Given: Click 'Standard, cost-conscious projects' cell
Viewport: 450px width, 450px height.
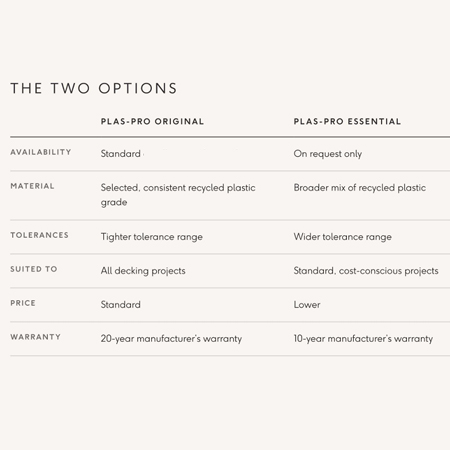Looking at the screenshot, I should [x=366, y=271].
